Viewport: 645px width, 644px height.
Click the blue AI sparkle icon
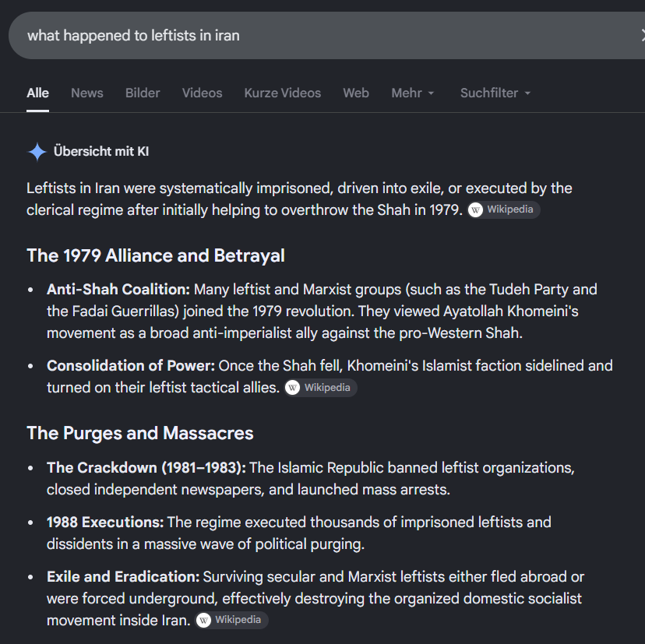[37, 152]
